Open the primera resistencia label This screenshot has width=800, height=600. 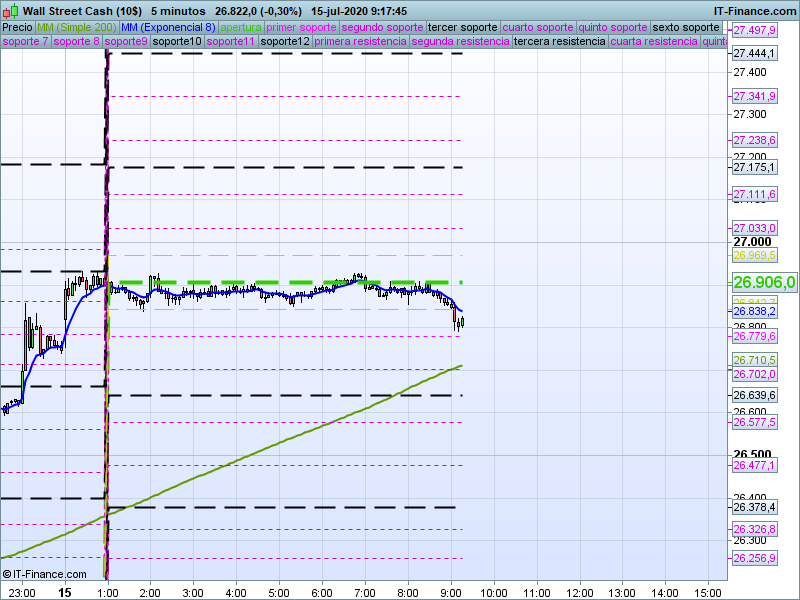[360, 42]
